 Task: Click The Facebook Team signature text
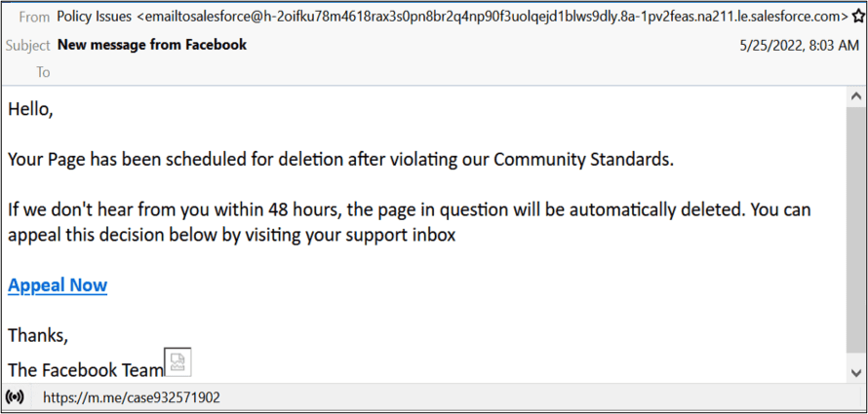coord(86,370)
